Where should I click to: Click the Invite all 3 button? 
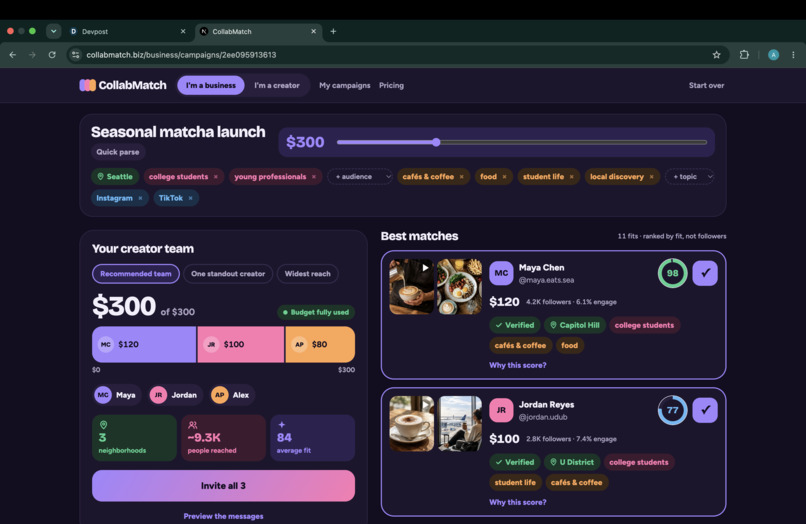[x=224, y=485]
